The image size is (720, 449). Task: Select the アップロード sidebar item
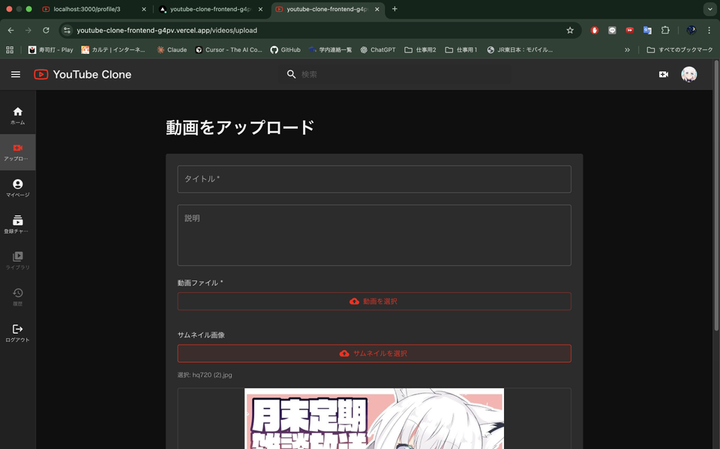[x=17, y=152]
